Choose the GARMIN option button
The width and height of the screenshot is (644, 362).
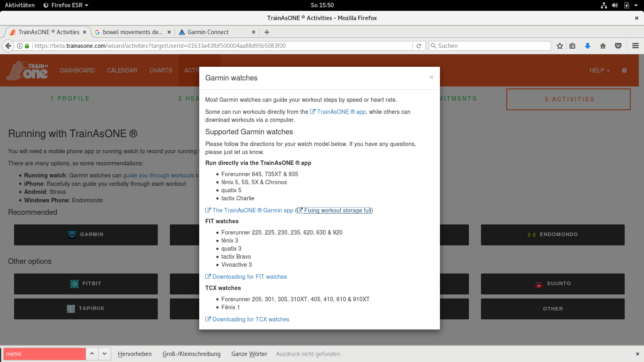[x=86, y=235]
